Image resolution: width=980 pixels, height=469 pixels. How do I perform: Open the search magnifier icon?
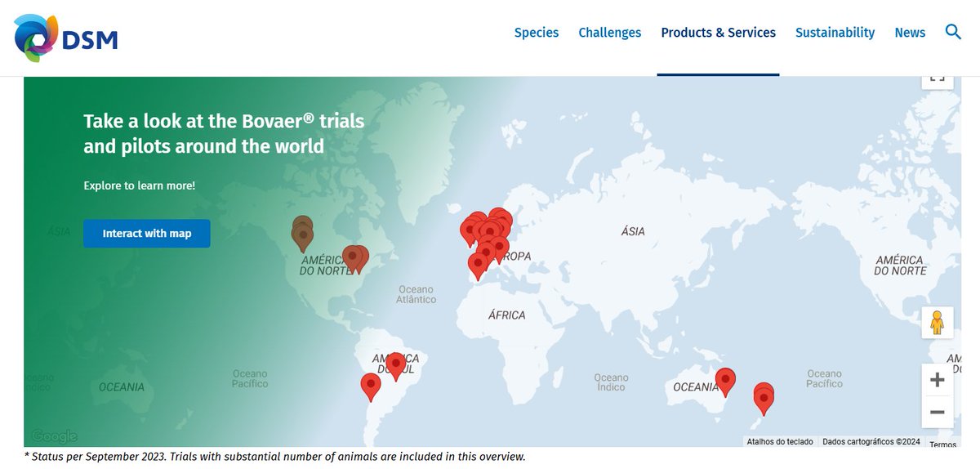(x=953, y=32)
